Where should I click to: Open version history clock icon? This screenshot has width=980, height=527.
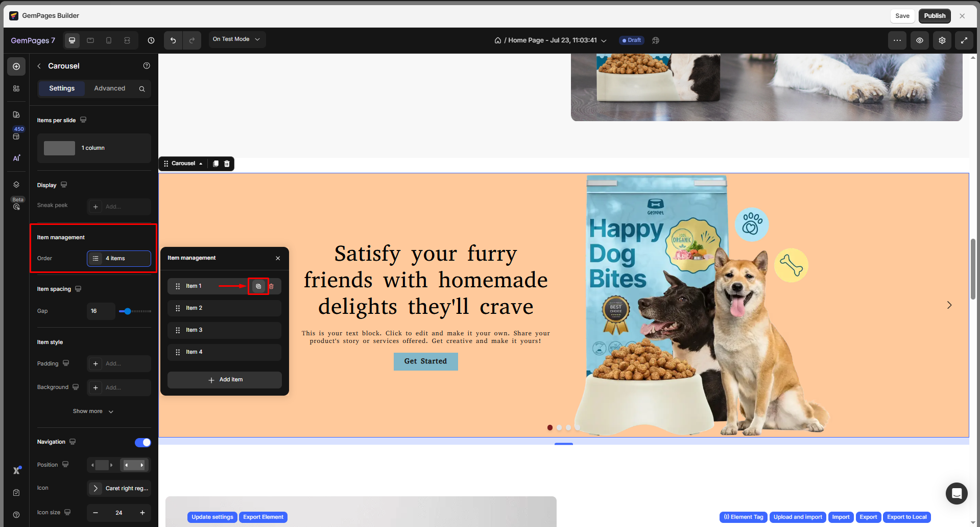pyautogui.click(x=151, y=40)
